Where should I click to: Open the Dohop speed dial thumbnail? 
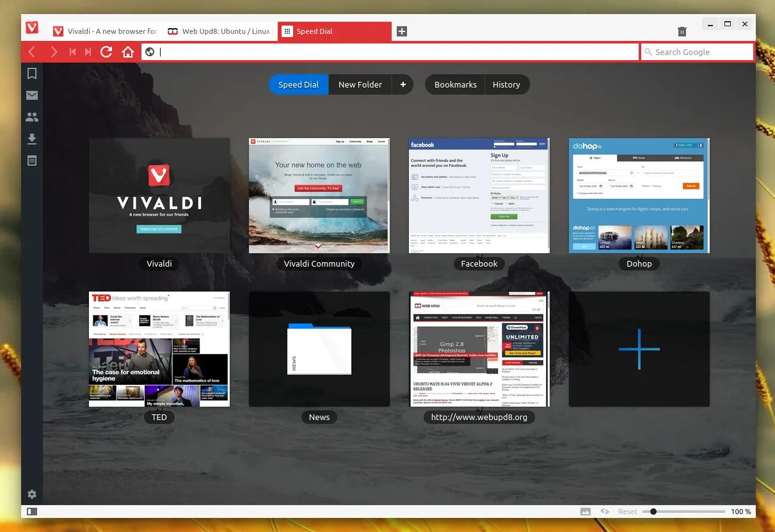click(639, 196)
